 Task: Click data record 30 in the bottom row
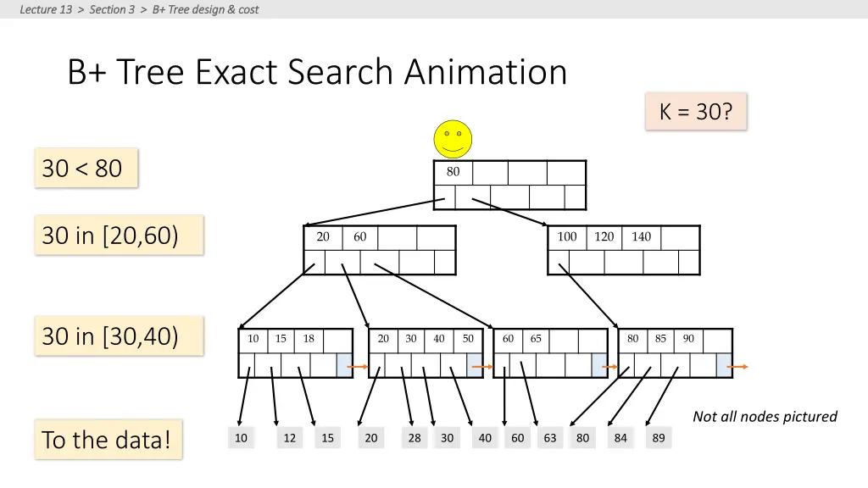click(x=447, y=438)
